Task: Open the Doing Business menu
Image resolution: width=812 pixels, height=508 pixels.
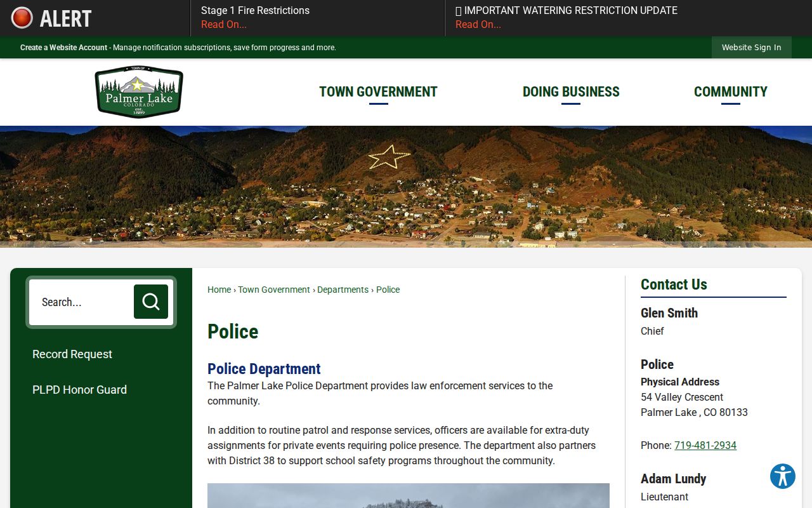Action: pyautogui.click(x=571, y=92)
